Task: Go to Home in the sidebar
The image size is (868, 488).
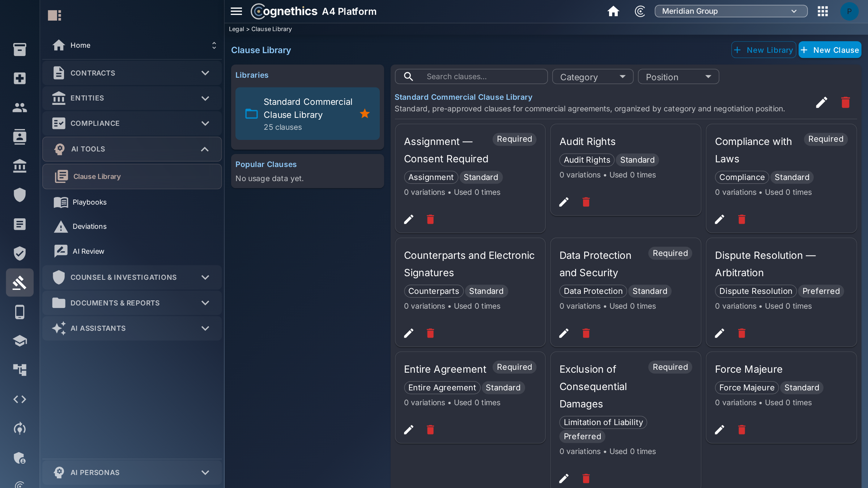Action: [x=80, y=45]
